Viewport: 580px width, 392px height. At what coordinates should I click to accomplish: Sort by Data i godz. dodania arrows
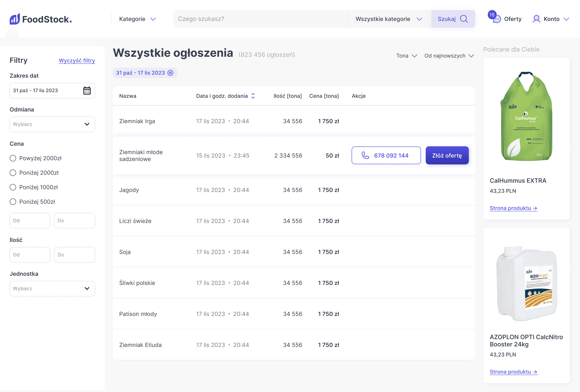coord(253,96)
